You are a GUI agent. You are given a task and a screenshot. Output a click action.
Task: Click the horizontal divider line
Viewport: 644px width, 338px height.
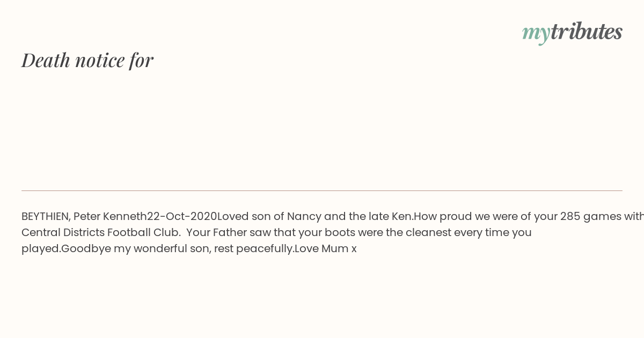tap(322, 190)
